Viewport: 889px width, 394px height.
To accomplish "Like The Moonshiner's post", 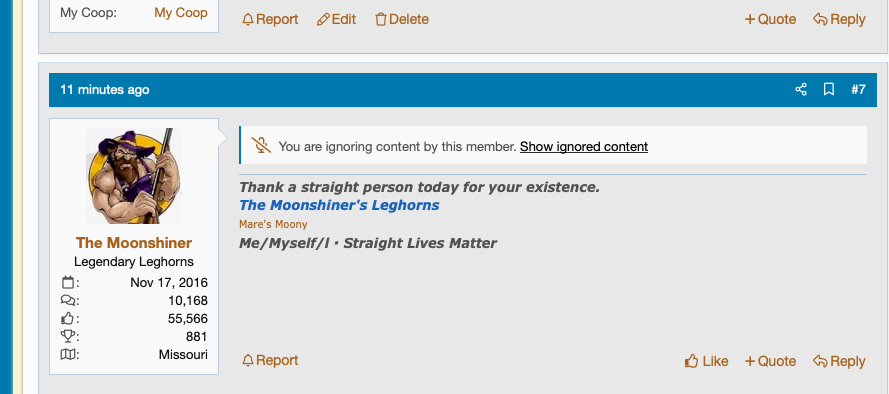I will 706,361.
